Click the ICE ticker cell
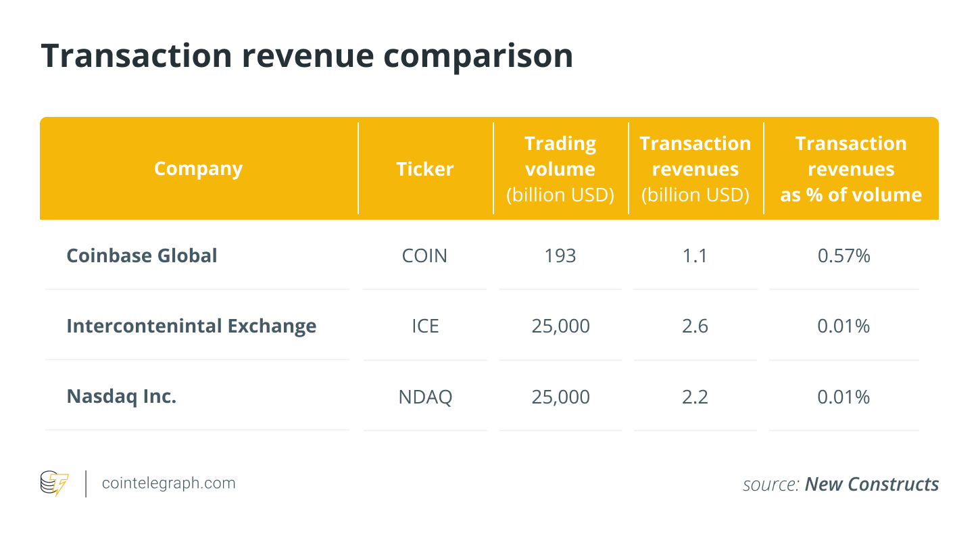Viewport: 980px width, 538px height. pos(425,326)
